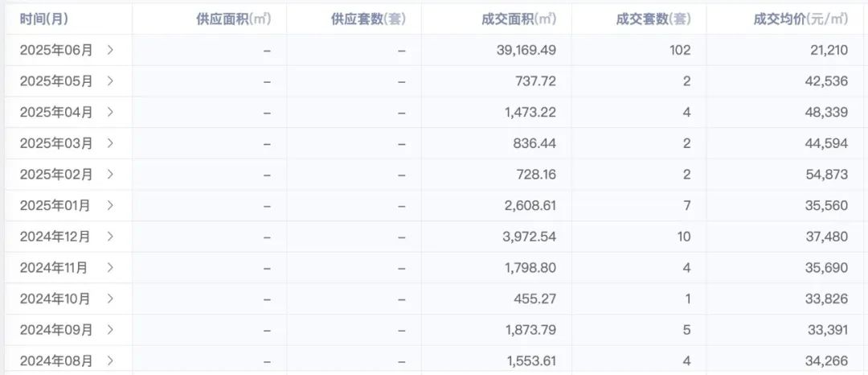The width and height of the screenshot is (868, 375).
Task: Expand the 2025年01月 row chevron
Action: [110, 205]
